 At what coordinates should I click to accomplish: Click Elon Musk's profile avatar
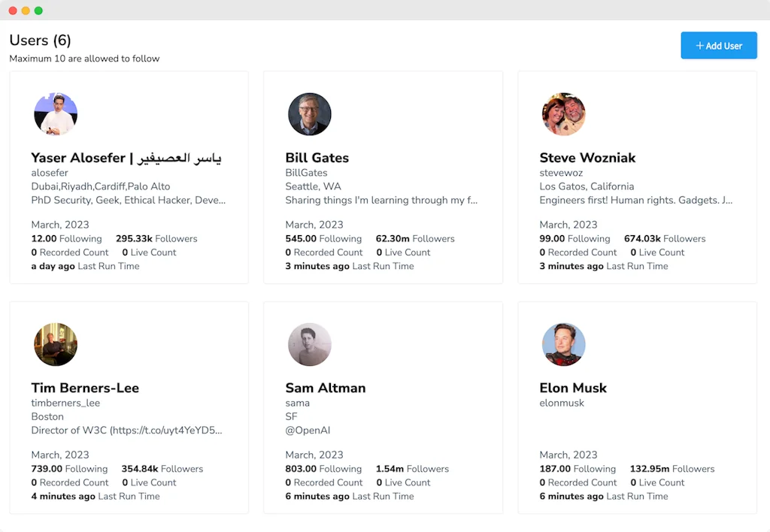564,344
